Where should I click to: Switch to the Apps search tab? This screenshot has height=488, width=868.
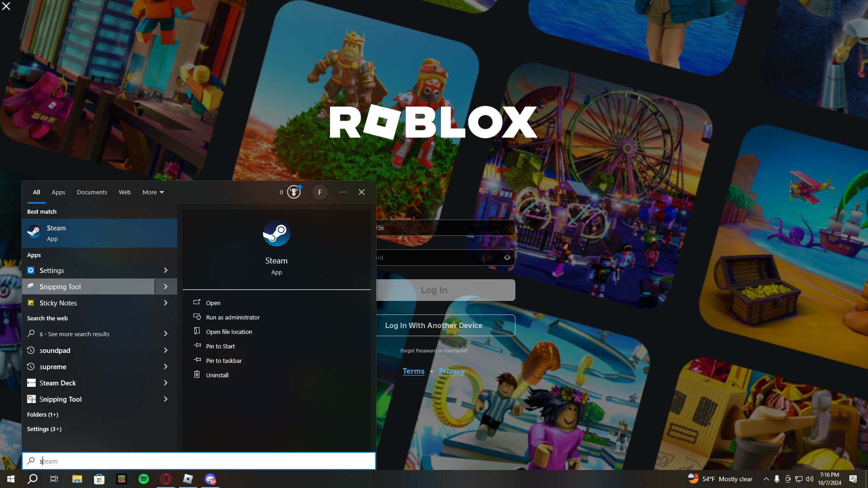[x=58, y=192]
